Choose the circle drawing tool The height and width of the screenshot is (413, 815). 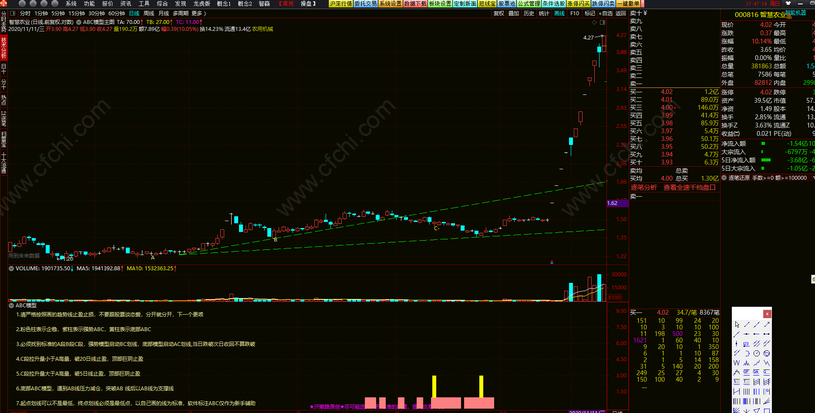click(x=757, y=353)
